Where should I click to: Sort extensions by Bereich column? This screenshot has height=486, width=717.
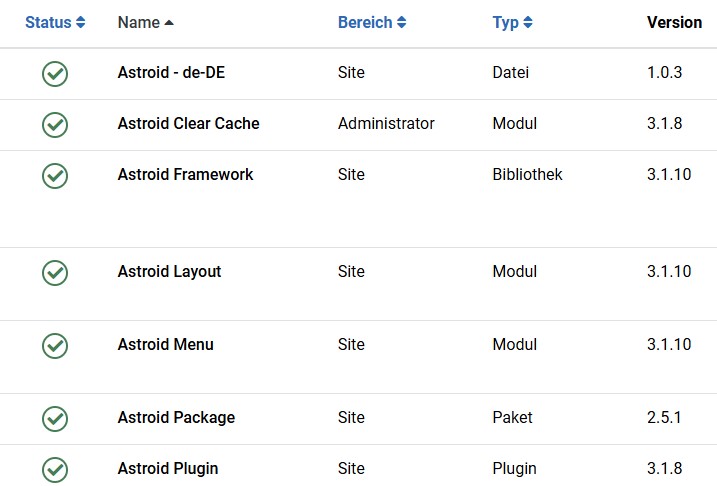(372, 22)
